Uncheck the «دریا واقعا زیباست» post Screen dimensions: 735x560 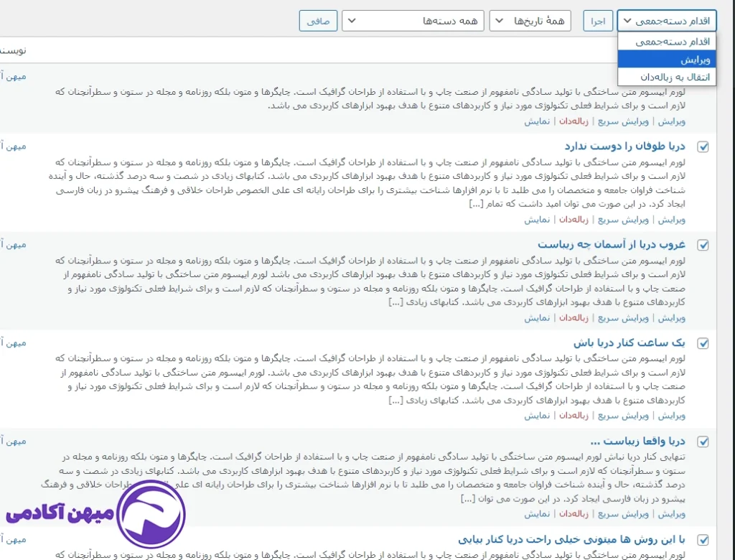703,442
